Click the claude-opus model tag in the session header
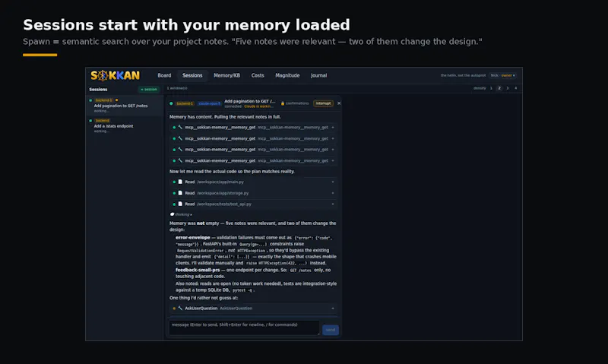The height and width of the screenshot is (364, 608). [x=209, y=103]
